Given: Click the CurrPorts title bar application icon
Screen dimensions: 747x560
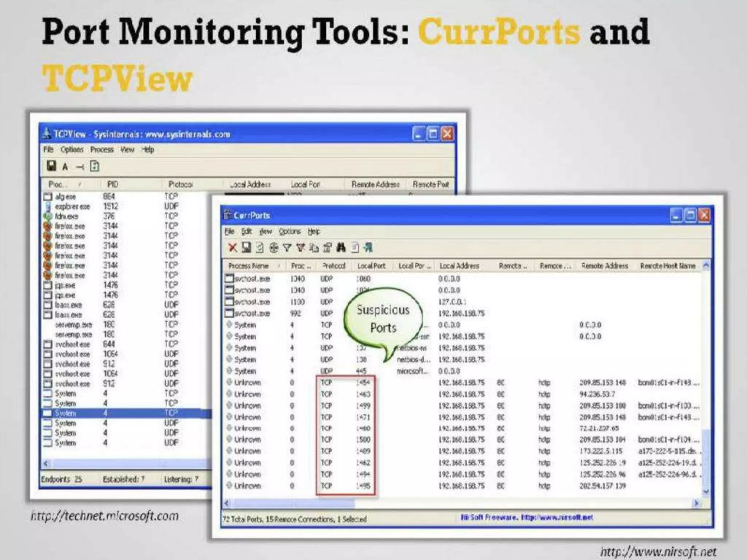Looking at the screenshot, I should 228,215.
